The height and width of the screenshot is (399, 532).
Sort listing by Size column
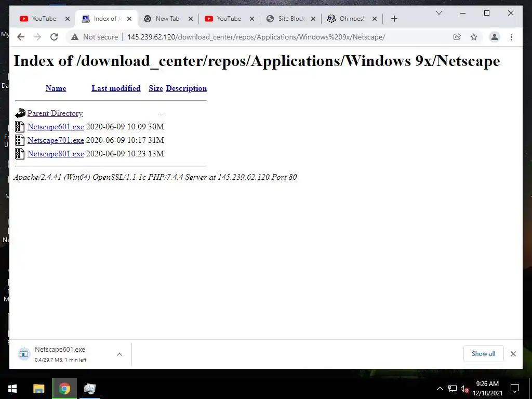156,88
